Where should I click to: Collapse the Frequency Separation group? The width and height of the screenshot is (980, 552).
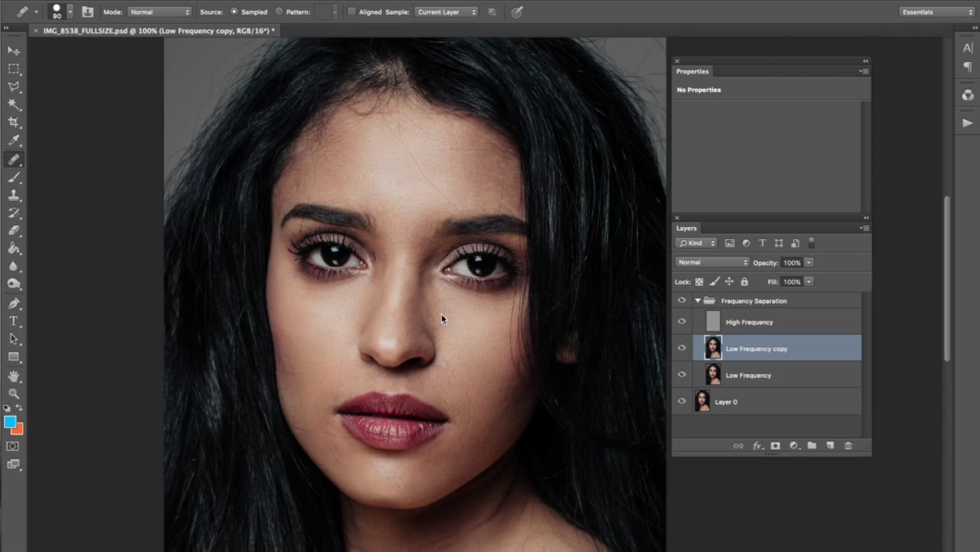tap(697, 300)
